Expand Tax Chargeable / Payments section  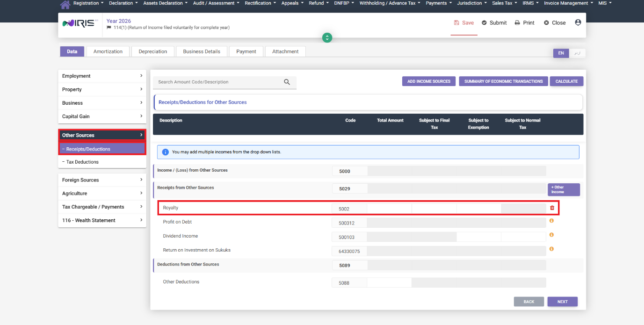(102, 207)
